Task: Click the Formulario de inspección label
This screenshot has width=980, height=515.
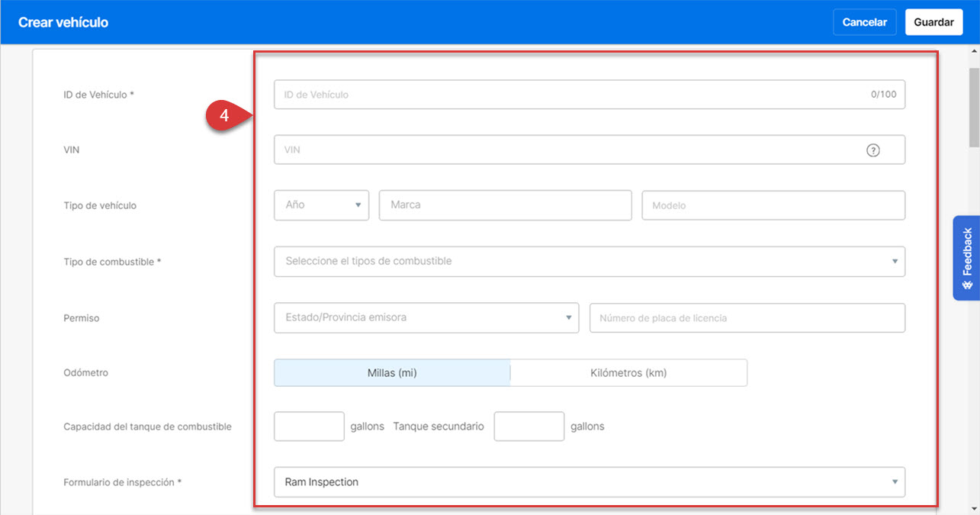Action: (x=123, y=482)
